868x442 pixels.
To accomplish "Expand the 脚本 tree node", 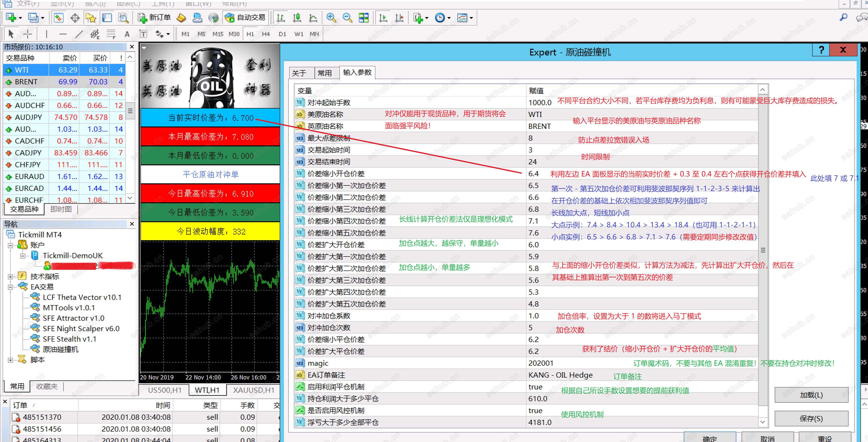I will click(10, 360).
